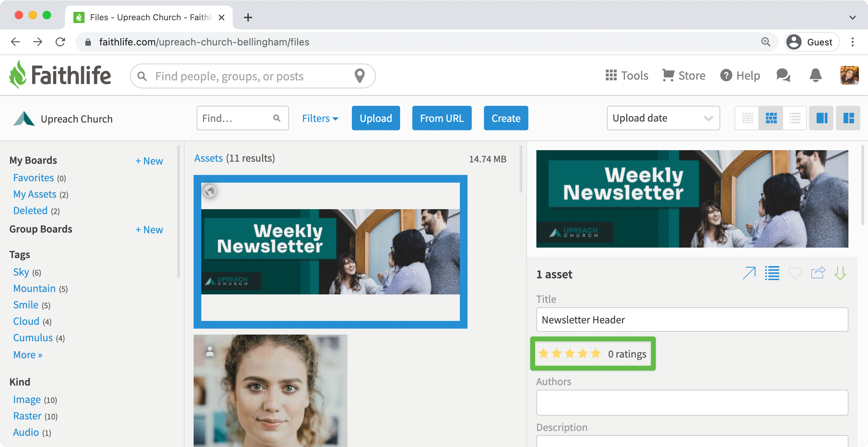Open the Upload date sort dropdown

tap(663, 118)
